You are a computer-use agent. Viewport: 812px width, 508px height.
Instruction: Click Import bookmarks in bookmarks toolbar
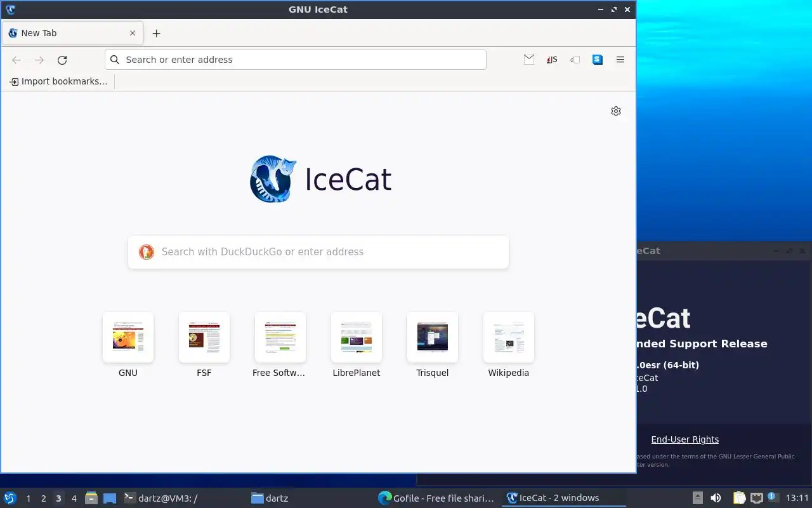(58, 81)
